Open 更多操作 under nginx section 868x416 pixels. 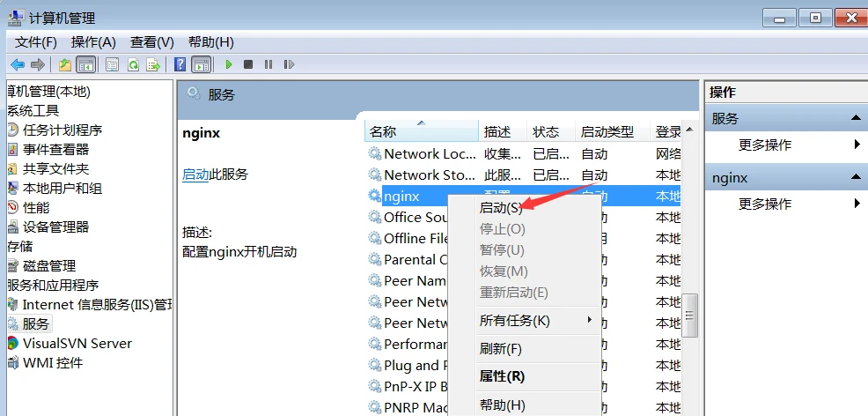tap(765, 204)
